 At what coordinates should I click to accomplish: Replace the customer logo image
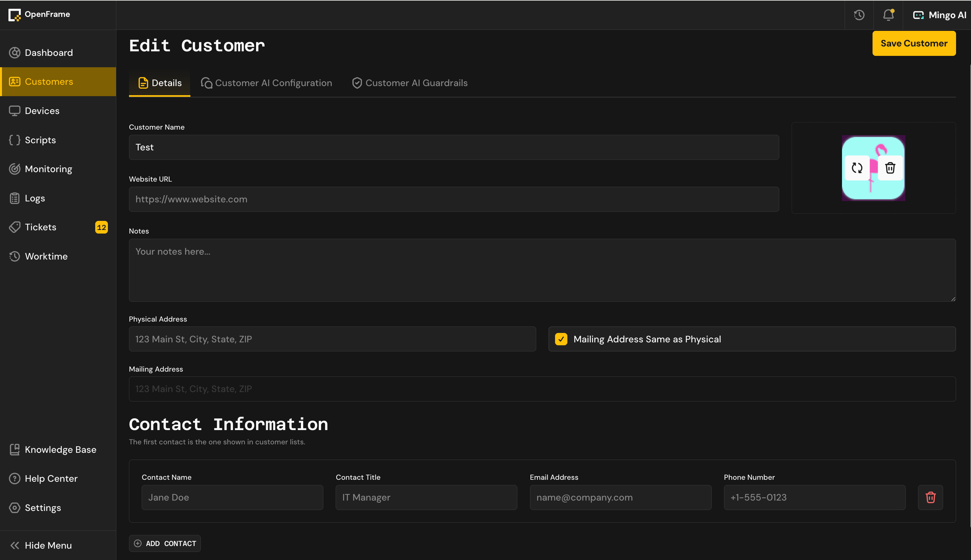[x=857, y=168]
